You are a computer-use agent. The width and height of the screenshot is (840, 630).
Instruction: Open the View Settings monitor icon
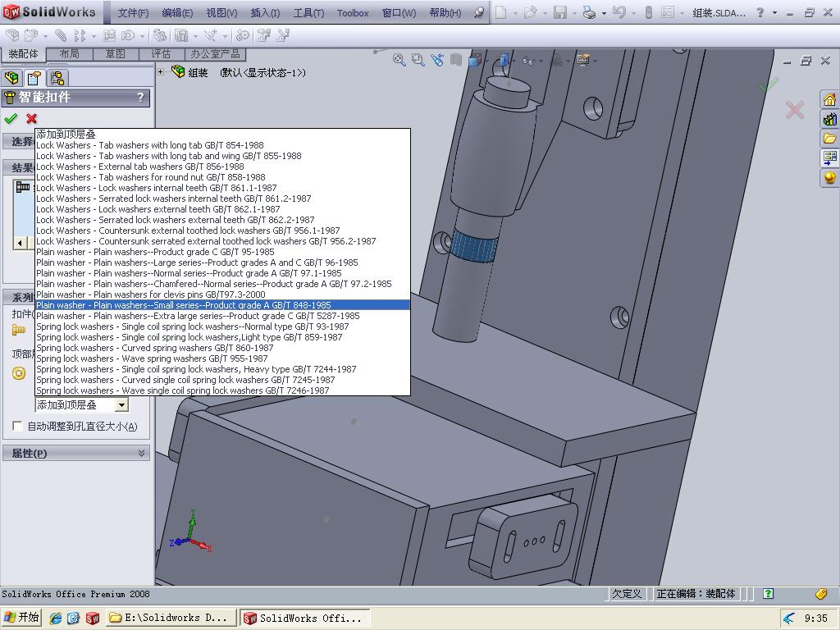pyautogui.click(x=583, y=59)
